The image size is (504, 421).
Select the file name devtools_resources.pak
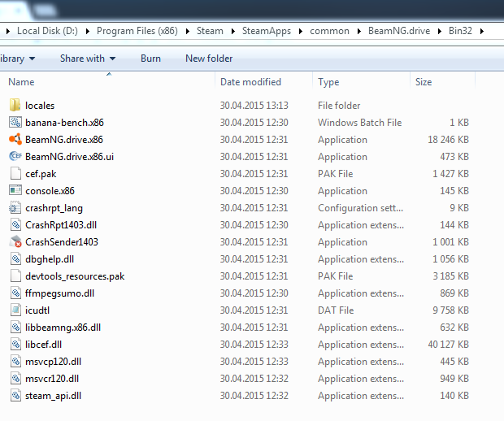pyautogui.click(x=75, y=276)
